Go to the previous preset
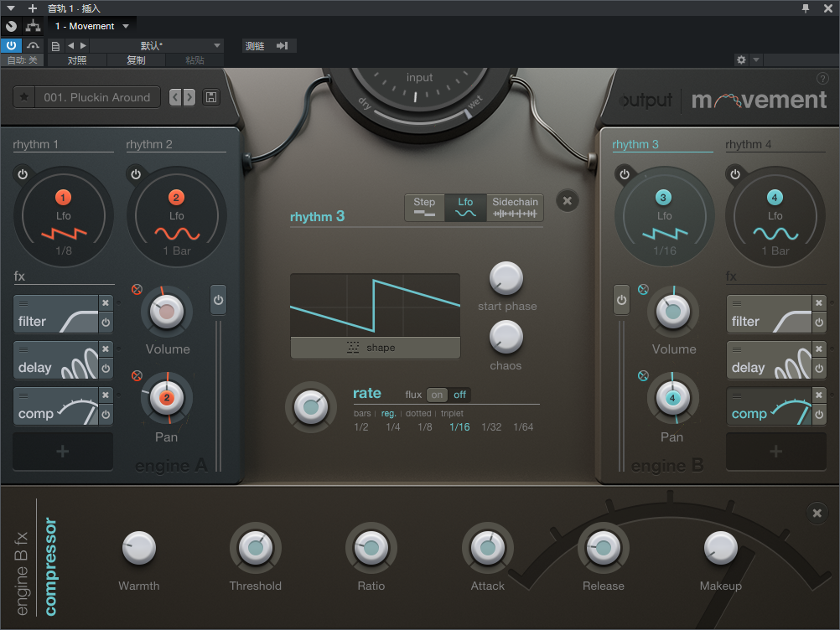The height and width of the screenshot is (630, 840). [x=175, y=97]
